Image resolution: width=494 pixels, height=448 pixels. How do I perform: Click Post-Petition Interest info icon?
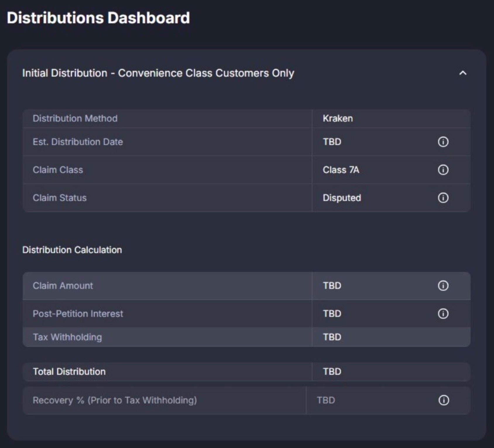[443, 313]
